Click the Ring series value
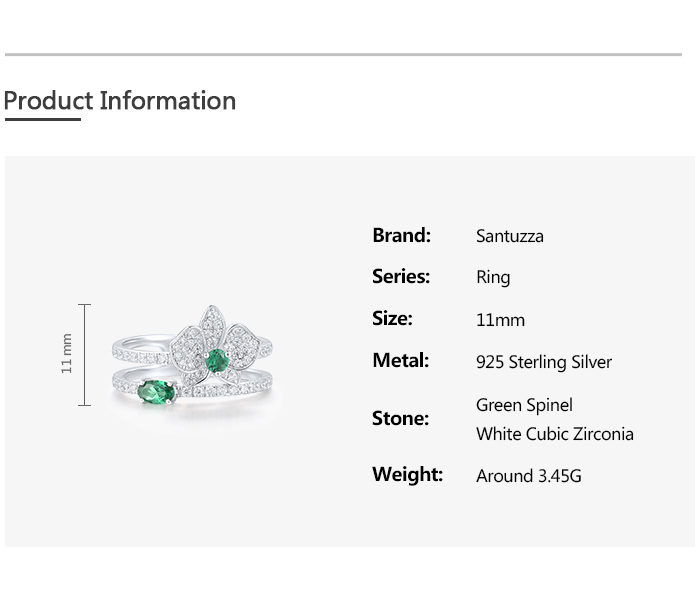The height and width of the screenshot is (607, 700). (493, 278)
